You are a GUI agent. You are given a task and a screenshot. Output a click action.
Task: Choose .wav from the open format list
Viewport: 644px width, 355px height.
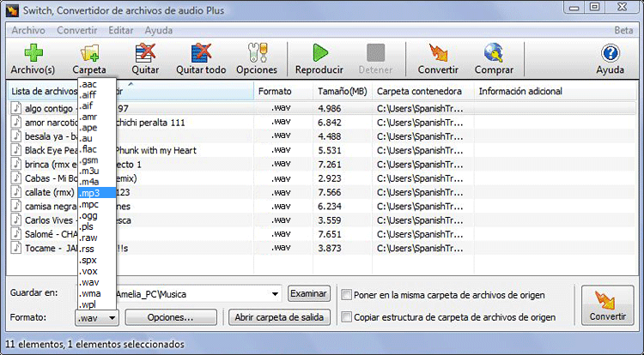[x=97, y=282]
